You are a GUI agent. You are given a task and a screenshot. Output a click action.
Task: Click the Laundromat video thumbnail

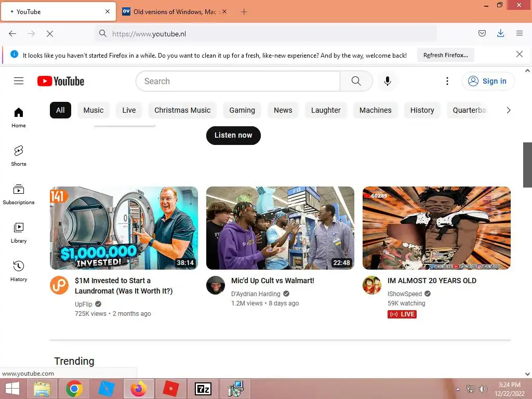(124, 228)
